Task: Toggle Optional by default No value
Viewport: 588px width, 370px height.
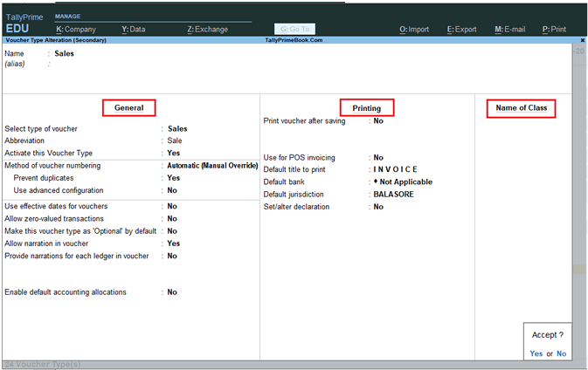Action: pos(172,231)
